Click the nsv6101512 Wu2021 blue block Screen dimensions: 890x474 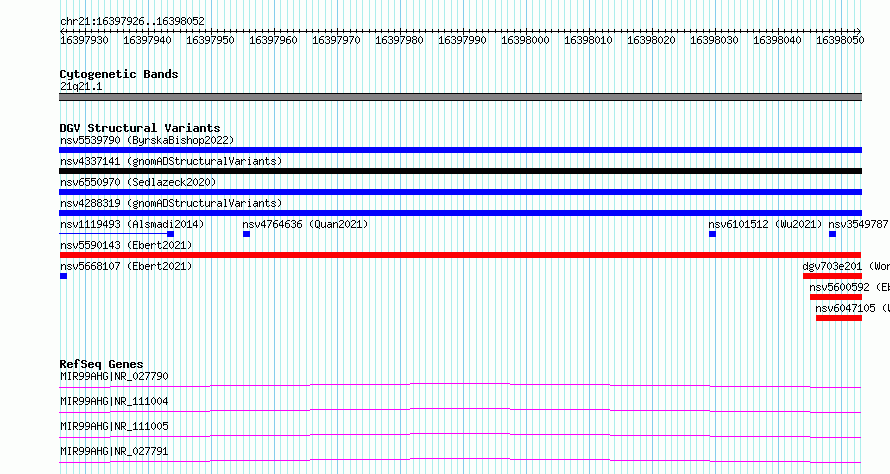pyautogui.click(x=712, y=234)
